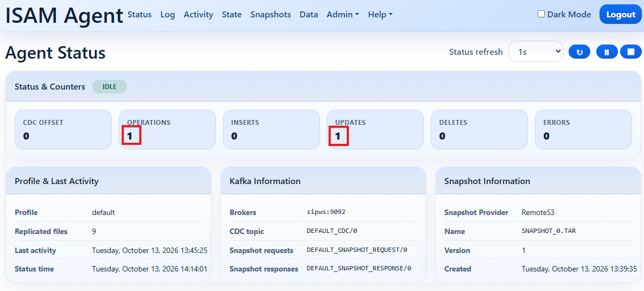The width and height of the screenshot is (644, 291).
Task: Open the Activity page
Action: click(x=199, y=14)
